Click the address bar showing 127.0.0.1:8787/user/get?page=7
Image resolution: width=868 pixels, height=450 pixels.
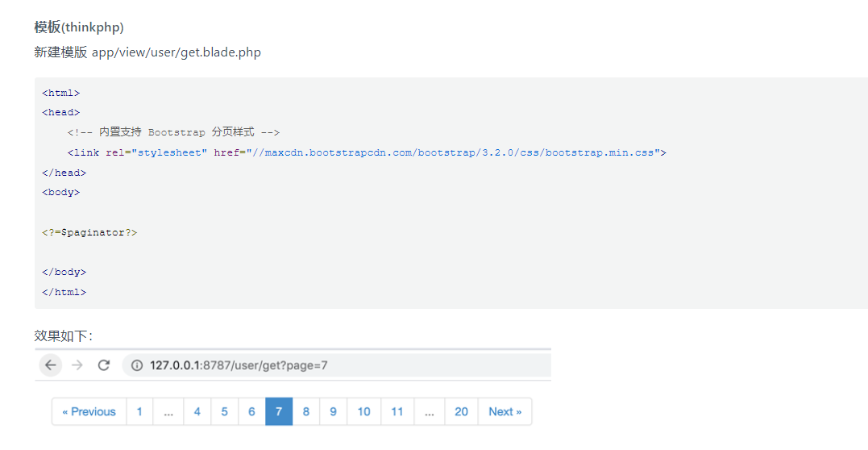point(337,365)
